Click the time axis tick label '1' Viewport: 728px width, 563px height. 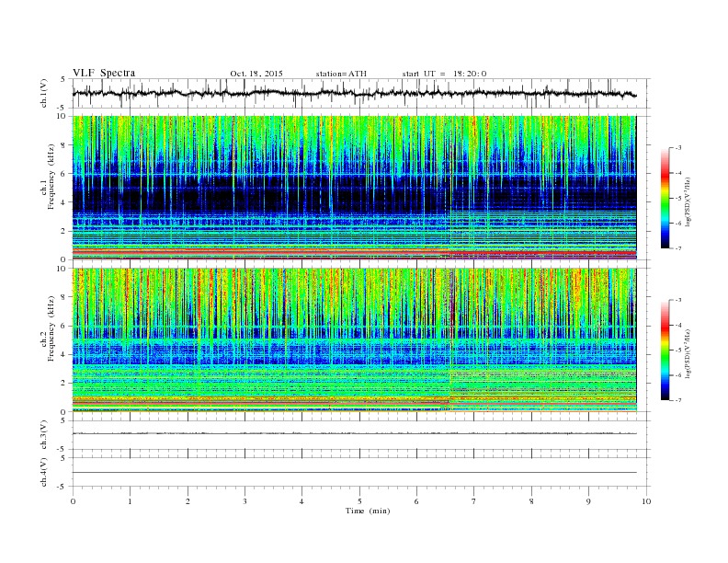tap(131, 501)
